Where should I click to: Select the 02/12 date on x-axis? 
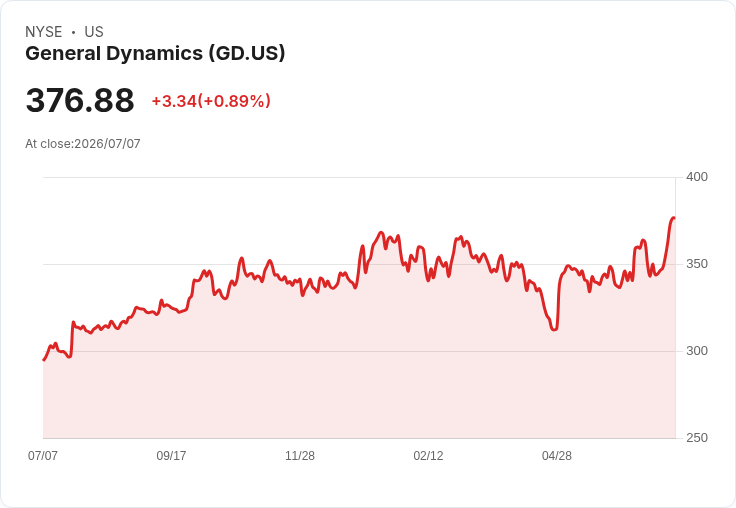click(428, 456)
